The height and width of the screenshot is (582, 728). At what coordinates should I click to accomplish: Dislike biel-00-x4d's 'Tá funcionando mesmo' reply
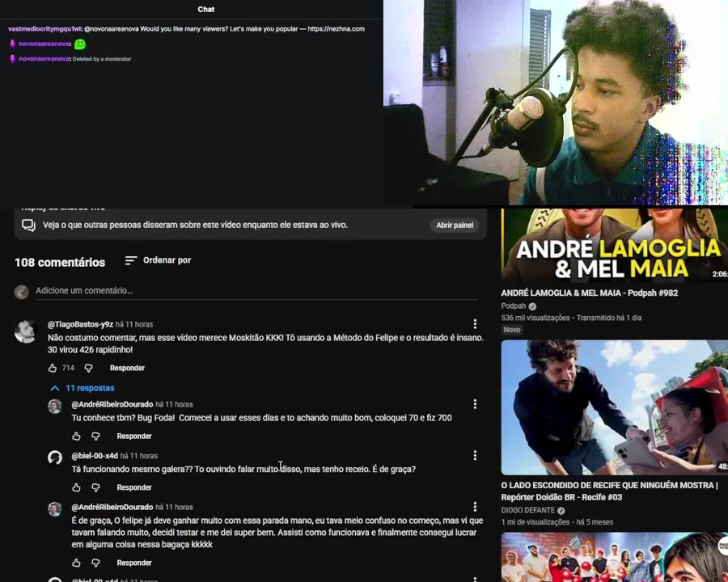pos(95,487)
